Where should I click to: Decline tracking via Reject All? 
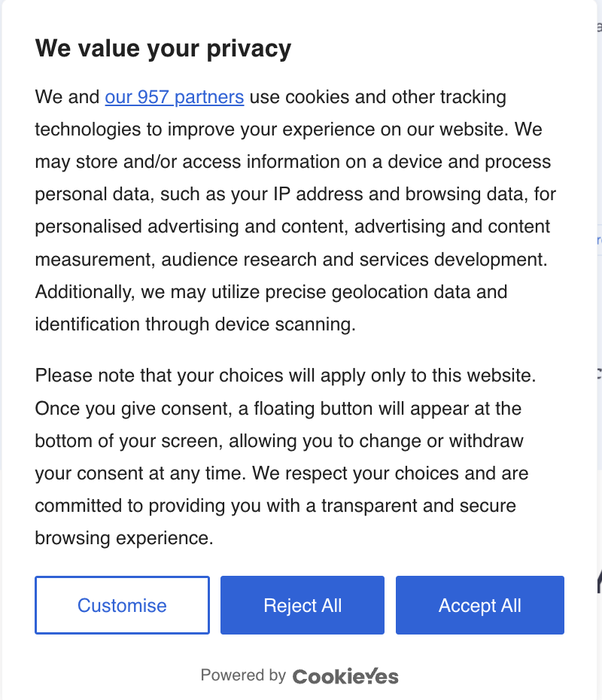302,605
